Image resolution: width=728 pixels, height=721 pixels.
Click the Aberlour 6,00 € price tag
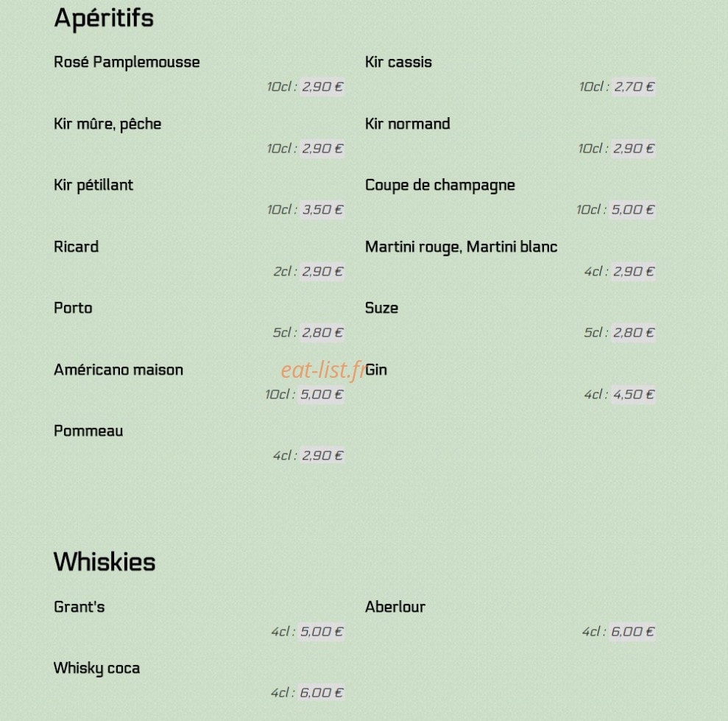[632, 632]
